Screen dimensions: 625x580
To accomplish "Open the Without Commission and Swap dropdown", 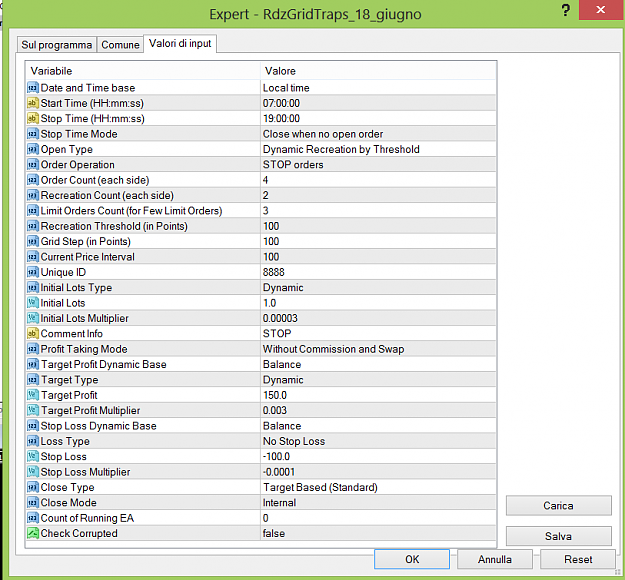I will tap(378, 349).
